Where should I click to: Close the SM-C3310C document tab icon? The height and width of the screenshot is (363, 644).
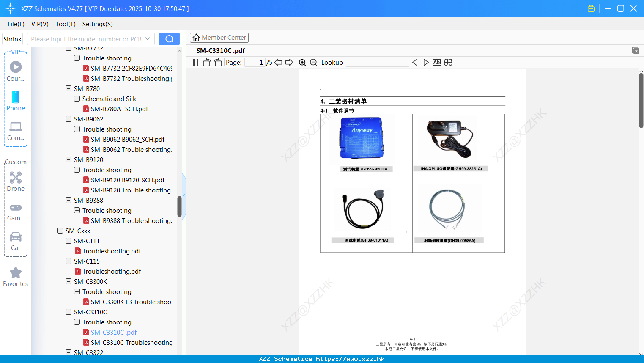636,50
